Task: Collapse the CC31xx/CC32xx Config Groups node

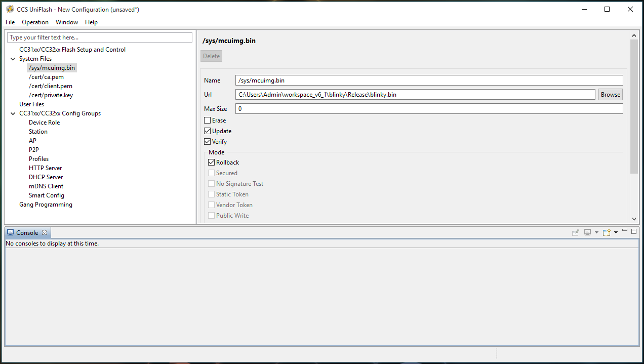Action: pyautogui.click(x=13, y=113)
